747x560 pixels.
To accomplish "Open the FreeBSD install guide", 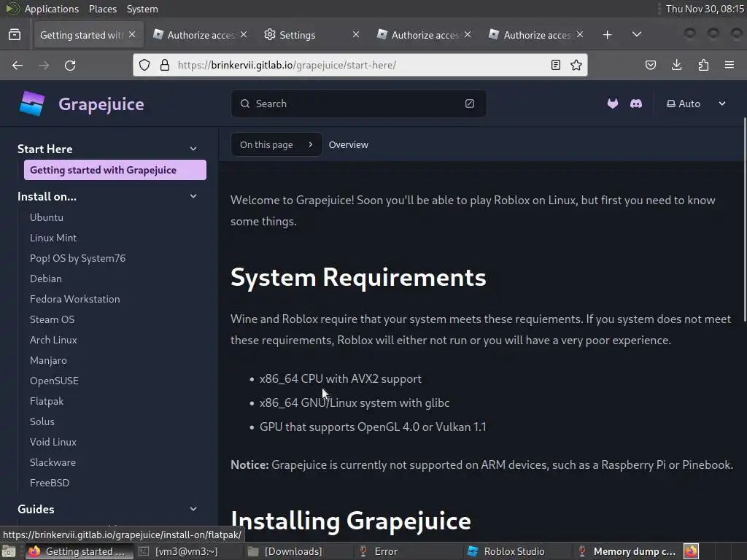I will coord(50,483).
